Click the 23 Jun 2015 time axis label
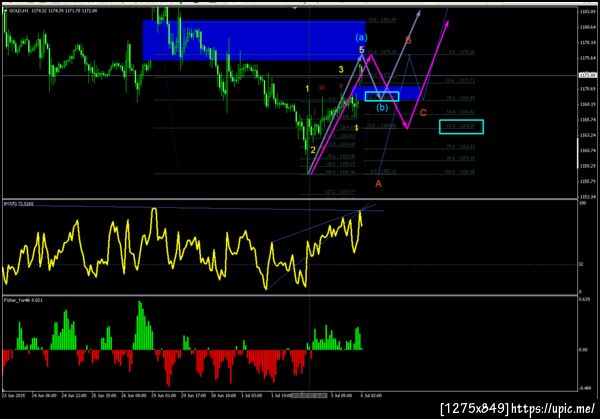This screenshot has height=419, width=600. pos(13,395)
